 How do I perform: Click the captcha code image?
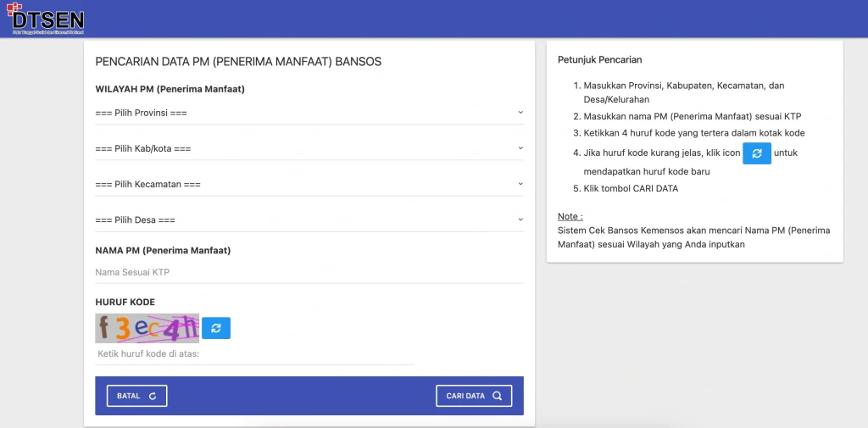[x=147, y=328]
